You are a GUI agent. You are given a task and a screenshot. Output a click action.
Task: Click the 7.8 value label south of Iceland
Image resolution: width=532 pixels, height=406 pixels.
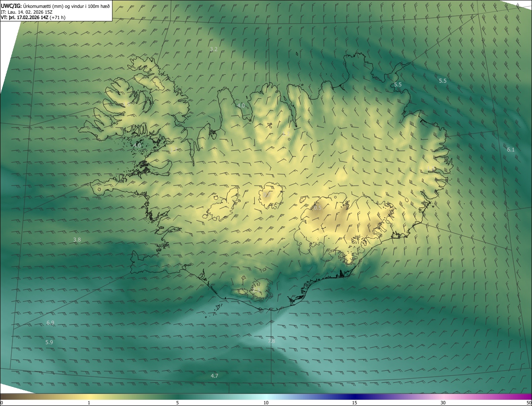pyautogui.click(x=271, y=341)
